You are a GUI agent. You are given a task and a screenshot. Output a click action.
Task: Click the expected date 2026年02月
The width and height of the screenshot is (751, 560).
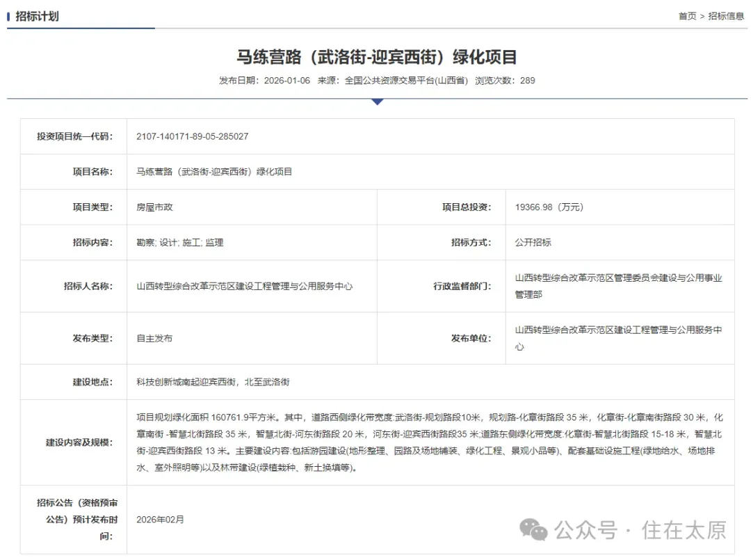coord(160,520)
